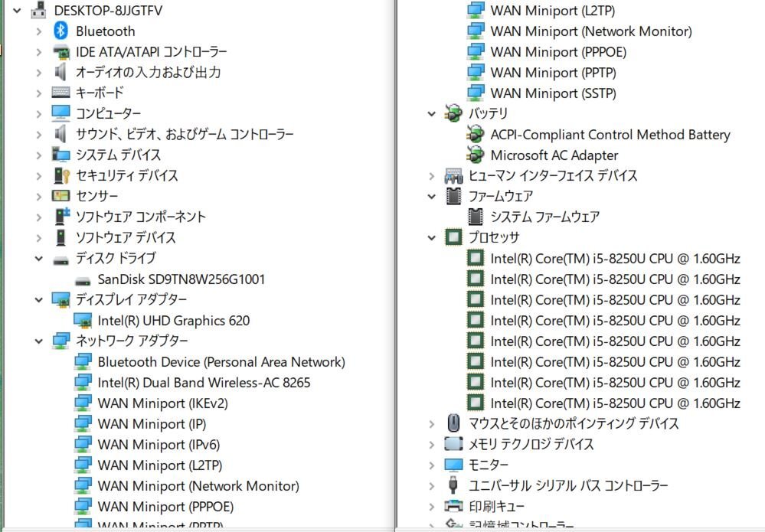
Task: Click the センサー category icon
Action: click(x=60, y=196)
